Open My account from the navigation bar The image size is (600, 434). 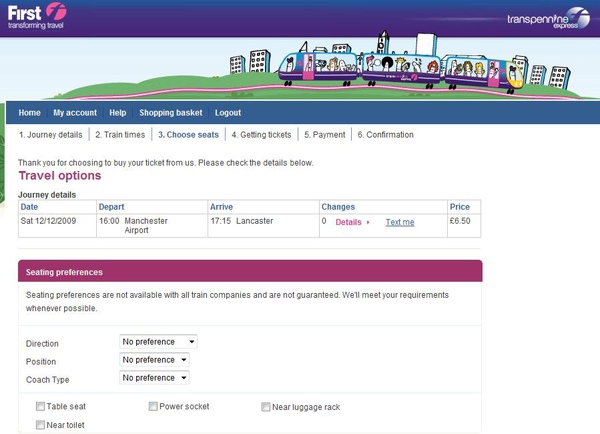point(75,113)
